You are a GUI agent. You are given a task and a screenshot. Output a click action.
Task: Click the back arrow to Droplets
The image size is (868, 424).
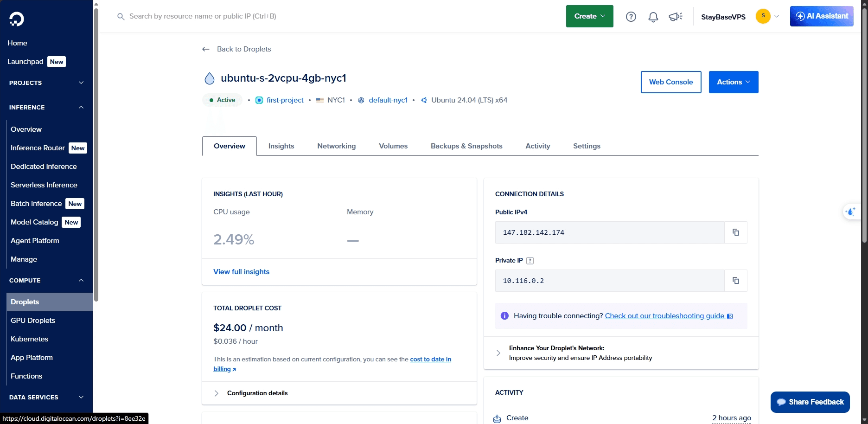[x=206, y=49]
